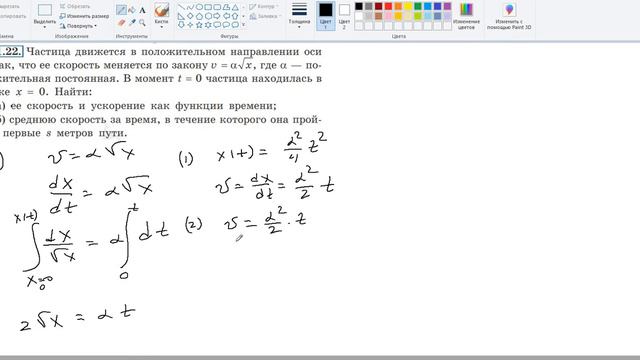
Task: Choose purple color from palette
Action: tap(447, 6)
